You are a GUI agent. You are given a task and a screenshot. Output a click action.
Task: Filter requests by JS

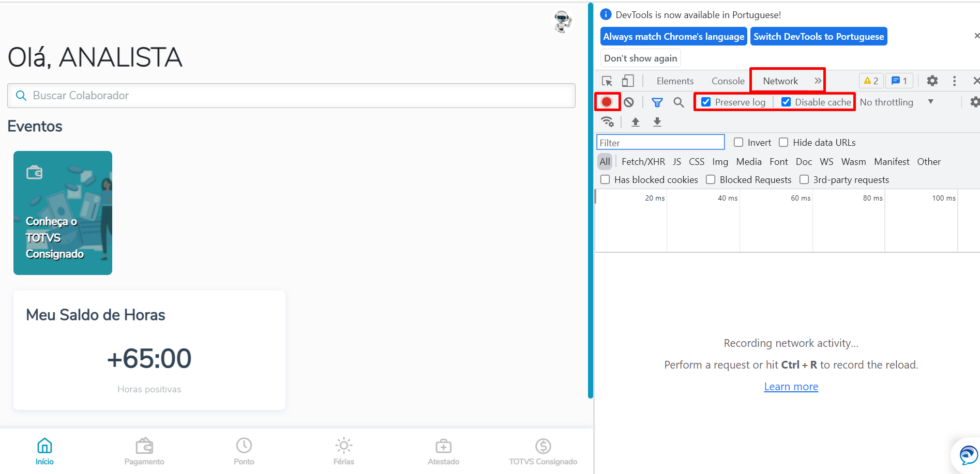(x=677, y=162)
